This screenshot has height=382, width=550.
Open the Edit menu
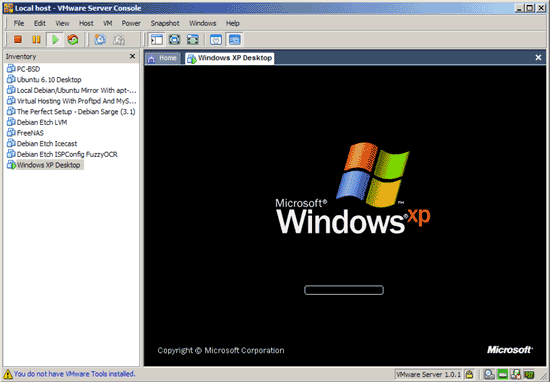click(40, 23)
